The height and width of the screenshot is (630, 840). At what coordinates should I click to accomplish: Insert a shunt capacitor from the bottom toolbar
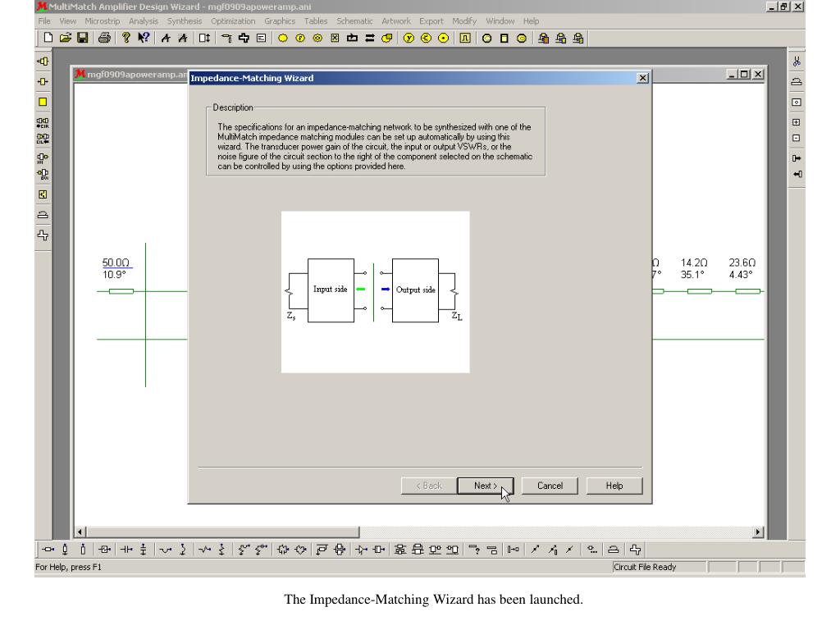[144, 550]
